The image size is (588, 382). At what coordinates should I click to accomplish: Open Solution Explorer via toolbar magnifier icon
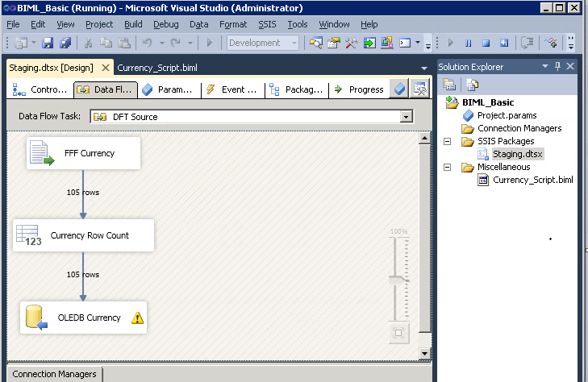tap(315, 43)
